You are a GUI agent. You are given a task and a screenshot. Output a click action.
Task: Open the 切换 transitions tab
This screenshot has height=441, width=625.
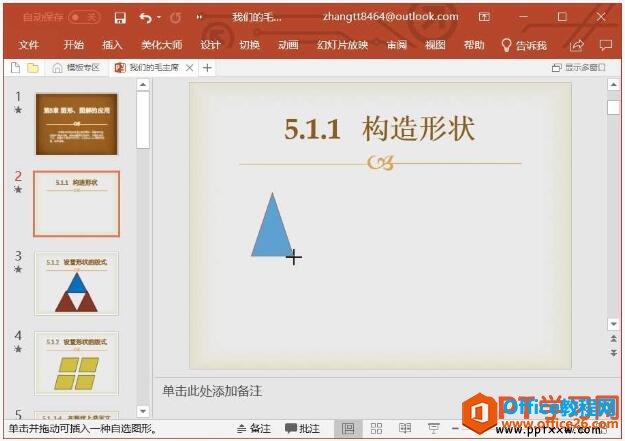coord(249,45)
